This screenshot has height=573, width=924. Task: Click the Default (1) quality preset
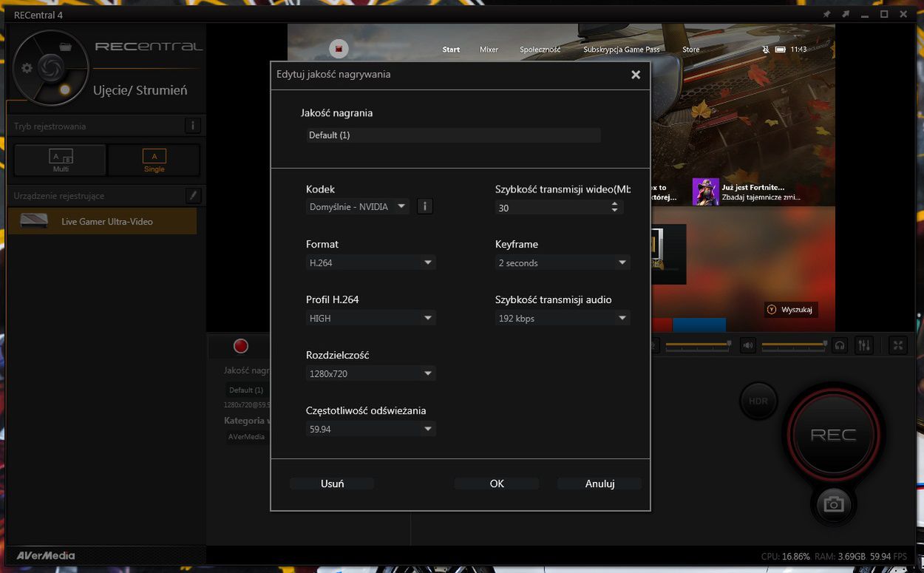tap(246, 390)
